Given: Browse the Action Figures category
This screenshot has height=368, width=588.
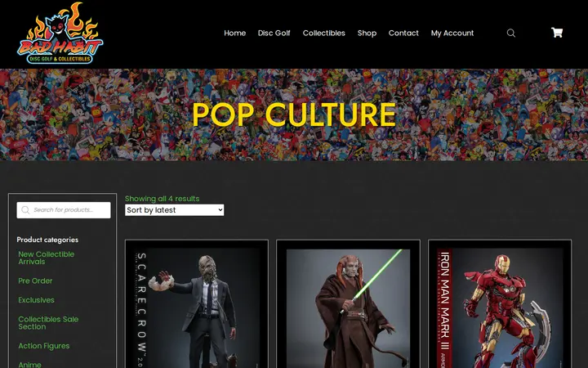Looking at the screenshot, I should coord(44,346).
